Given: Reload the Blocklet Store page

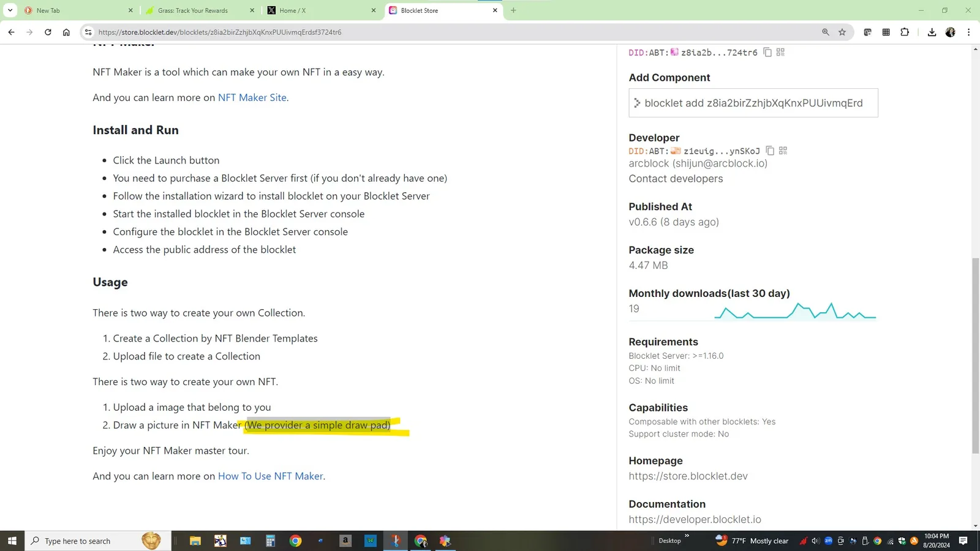Looking at the screenshot, I should click(48, 32).
